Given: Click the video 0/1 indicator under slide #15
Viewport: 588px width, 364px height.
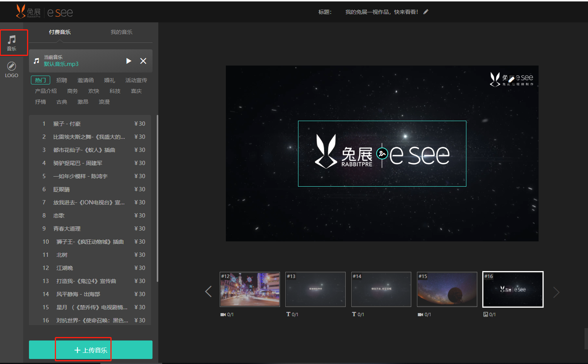Looking at the screenshot, I should pos(424,315).
